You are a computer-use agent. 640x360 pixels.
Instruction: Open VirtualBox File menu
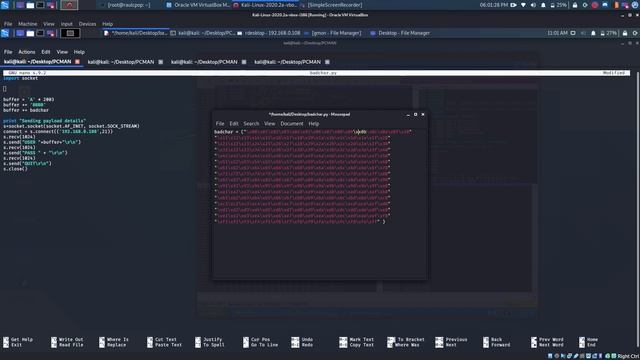pyautogui.click(x=8, y=24)
